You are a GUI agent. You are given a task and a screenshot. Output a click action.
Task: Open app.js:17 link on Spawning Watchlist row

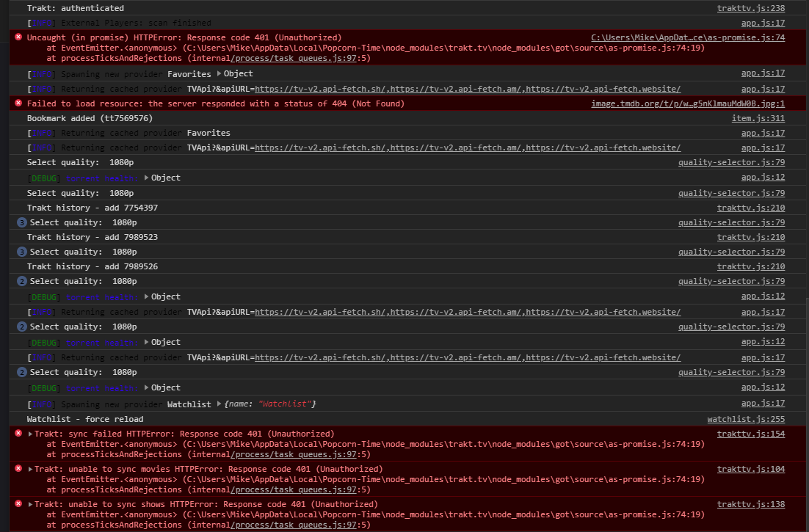tap(763, 403)
